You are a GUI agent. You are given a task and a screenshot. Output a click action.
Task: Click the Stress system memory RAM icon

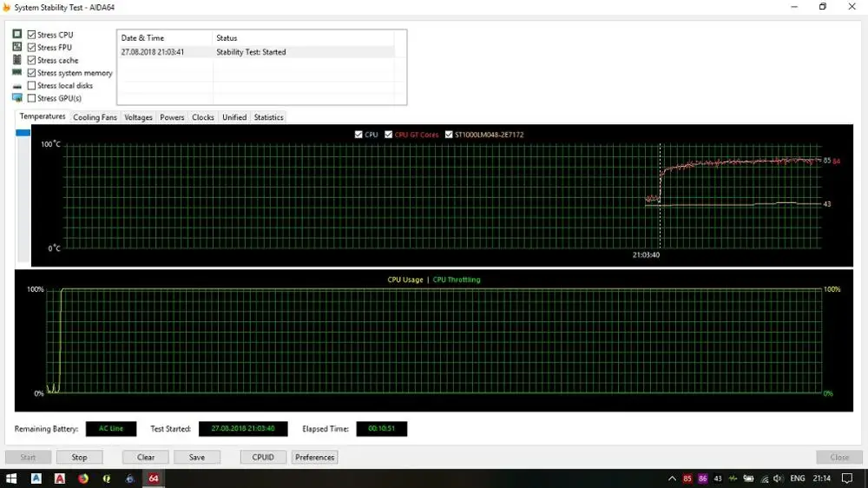pyautogui.click(x=17, y=72)
